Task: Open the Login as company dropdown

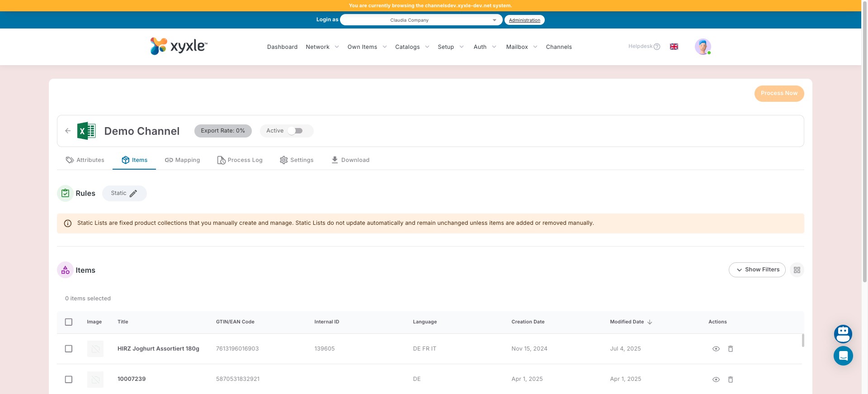Action: click(x=421, y=20)
